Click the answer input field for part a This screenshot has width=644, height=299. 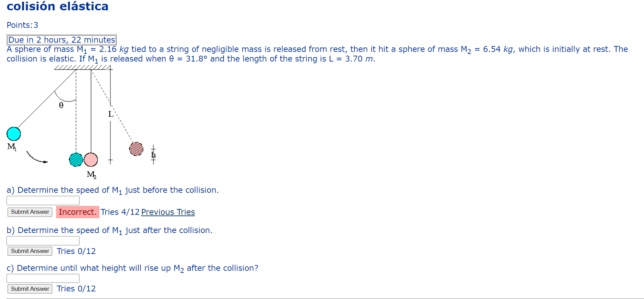pos(43,200)
